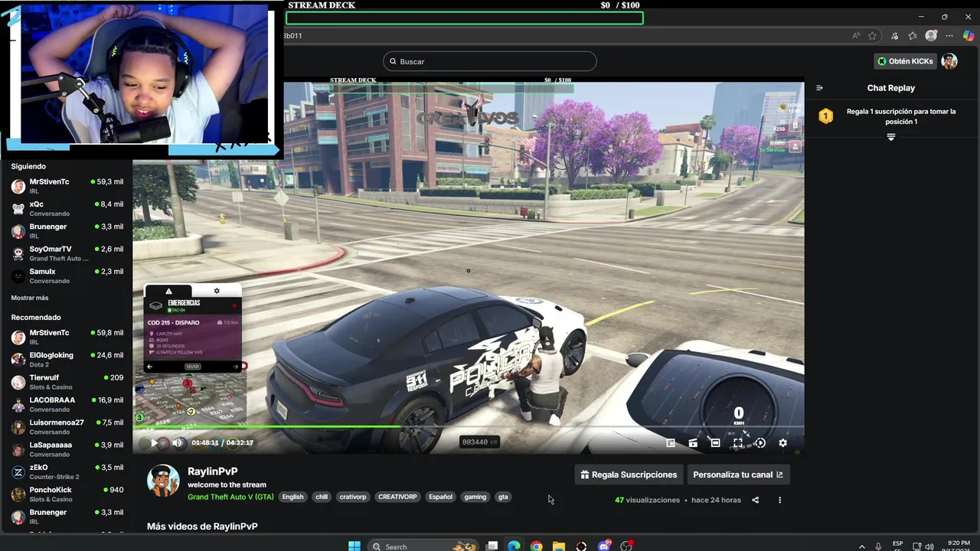This screenshot has width=980, height=551.
Task: Seek on the green video progress bar
Action: [469, 427]
